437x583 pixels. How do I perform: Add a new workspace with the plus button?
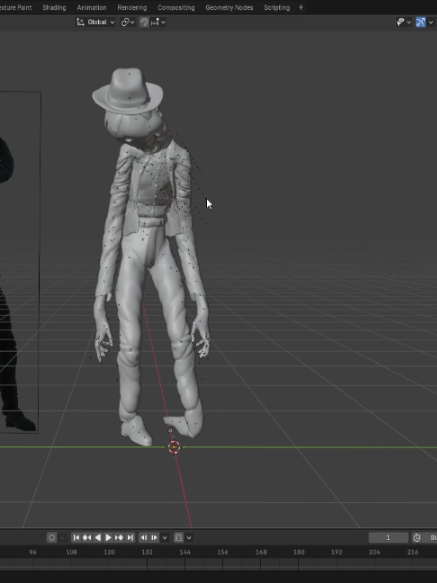tap(301, 7)
